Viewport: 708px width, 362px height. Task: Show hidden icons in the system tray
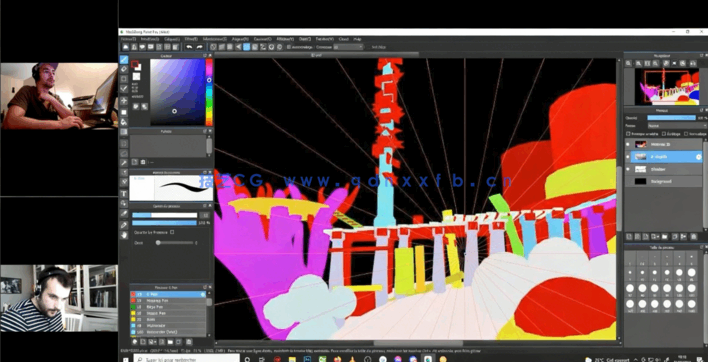click(637, 360)
